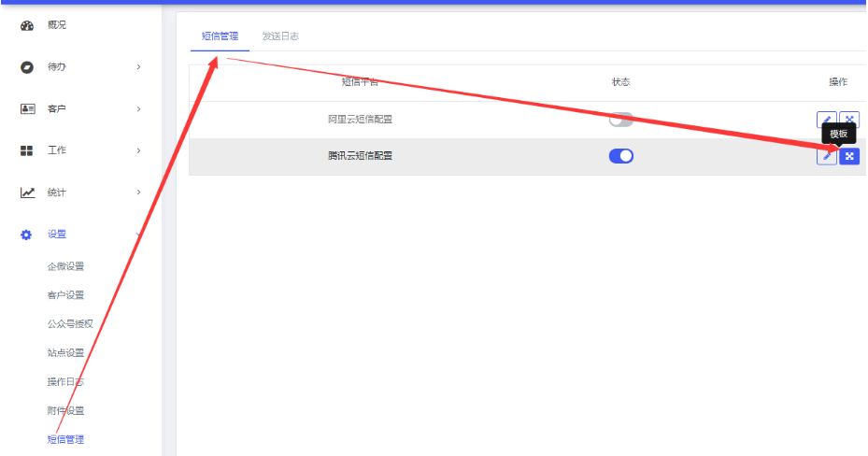The height and width of the screenshot is (456, 868).
Task: Open 站点设置 submenu item
Action: (x=66, y=352)
